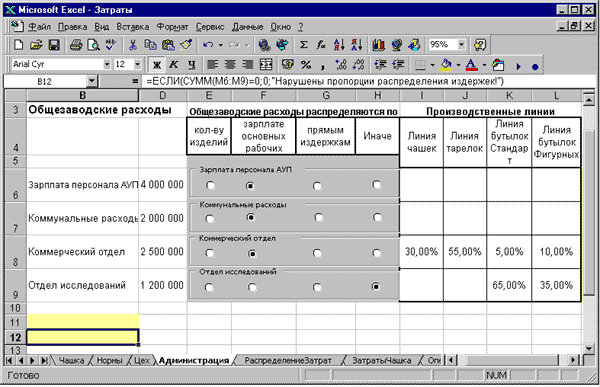
Task: Toggle italic with the K button
Action: (174, 65)
